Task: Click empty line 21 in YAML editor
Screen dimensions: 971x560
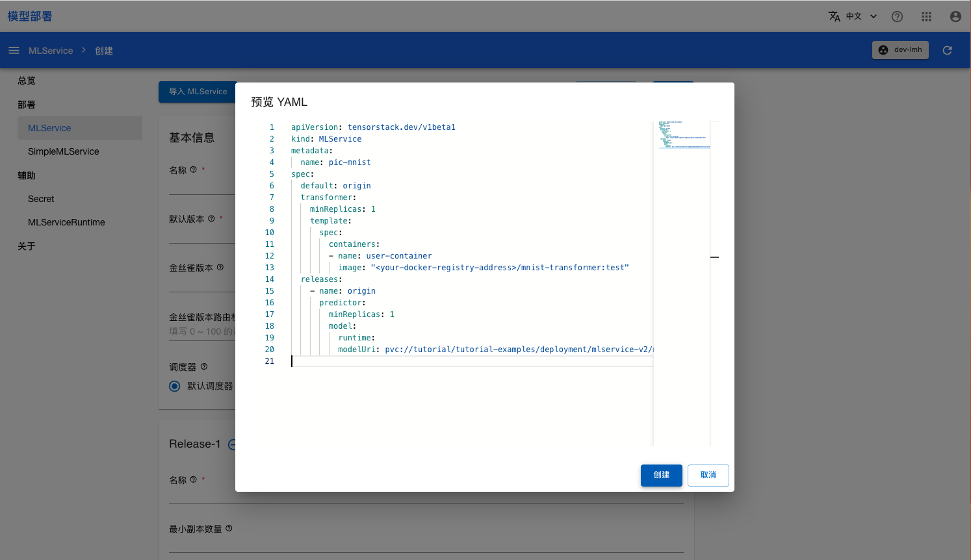Action: [x=472, y=361]
